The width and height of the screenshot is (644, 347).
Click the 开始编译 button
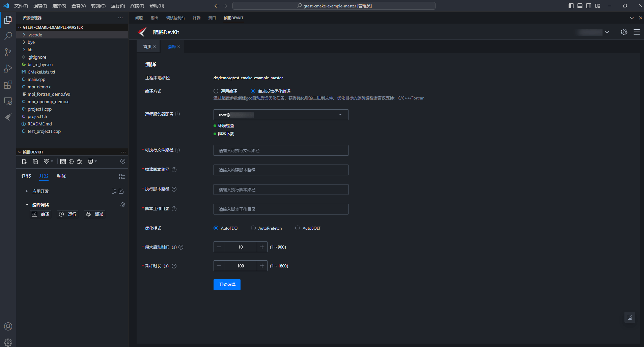(x=227, y=285)
